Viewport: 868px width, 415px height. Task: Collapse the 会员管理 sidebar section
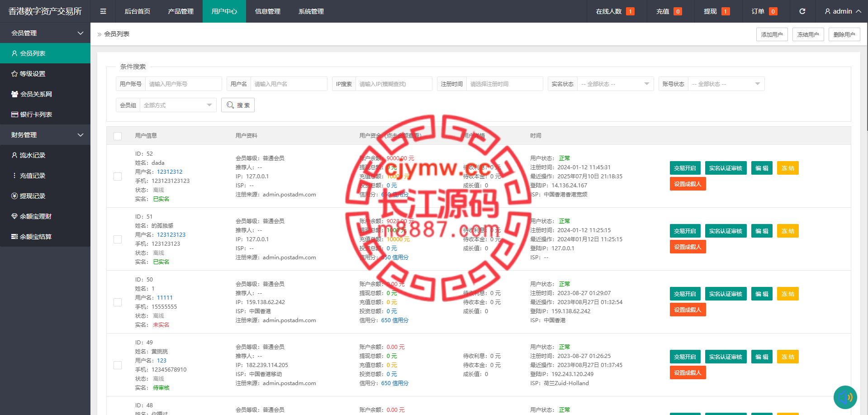tap(45, 33)
